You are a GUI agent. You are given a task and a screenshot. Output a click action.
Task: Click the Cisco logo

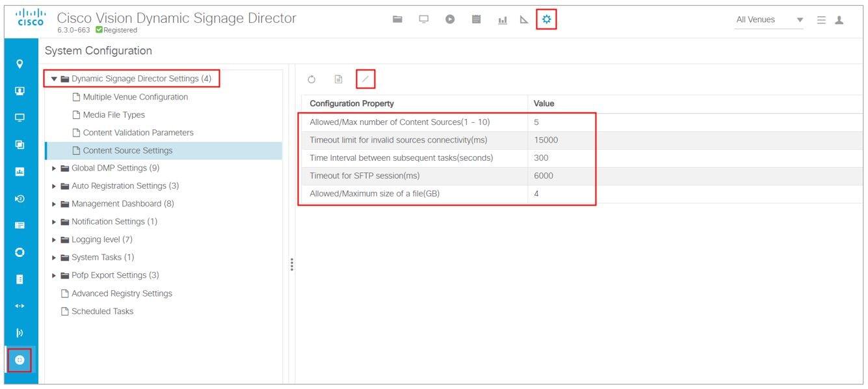(x=30, y=18)
